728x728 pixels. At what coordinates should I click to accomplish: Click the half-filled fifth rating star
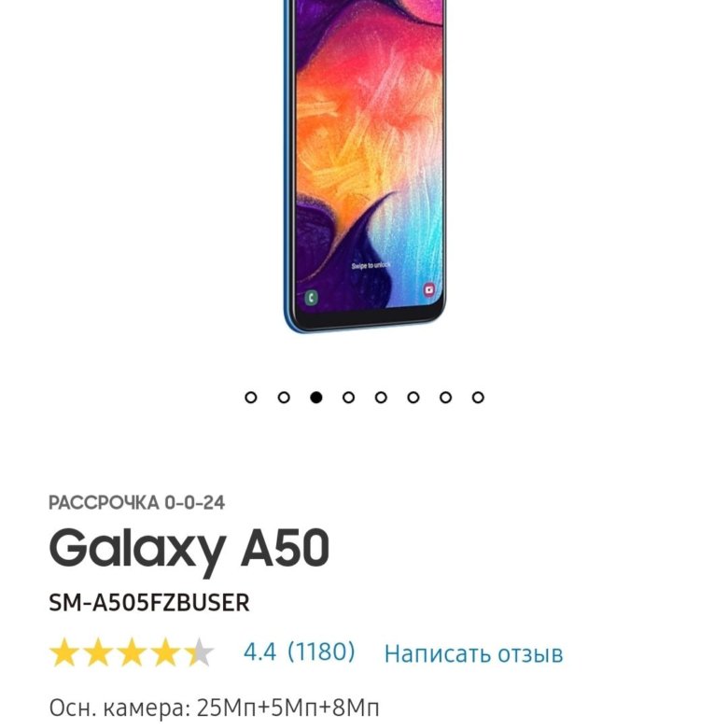199,651
